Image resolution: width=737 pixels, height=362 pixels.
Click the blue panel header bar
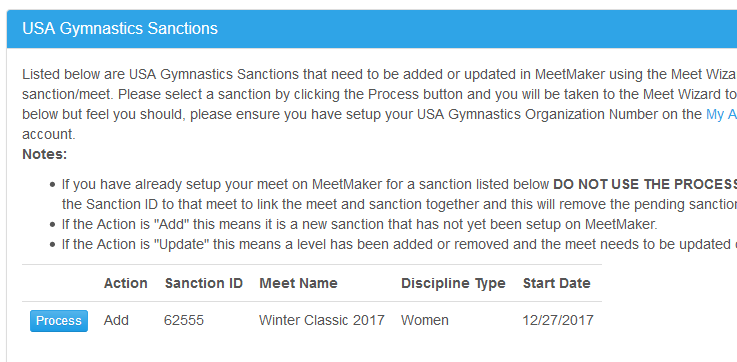click(x=372, y=29)
